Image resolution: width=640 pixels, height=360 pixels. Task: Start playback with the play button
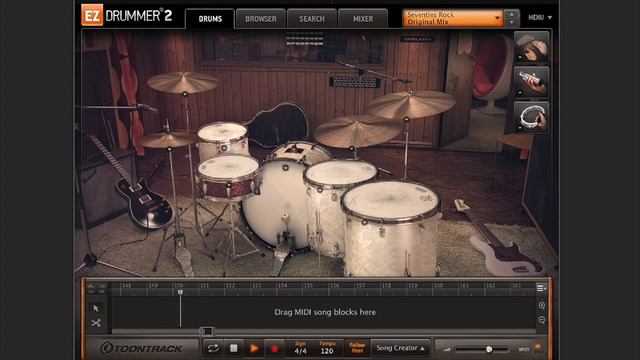254,348
